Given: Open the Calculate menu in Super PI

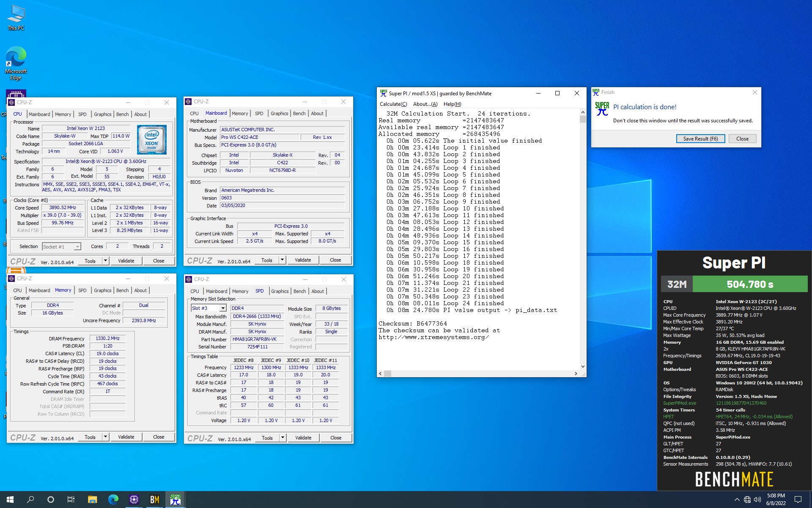Looking at the screenshot, I should click(393, 104).
